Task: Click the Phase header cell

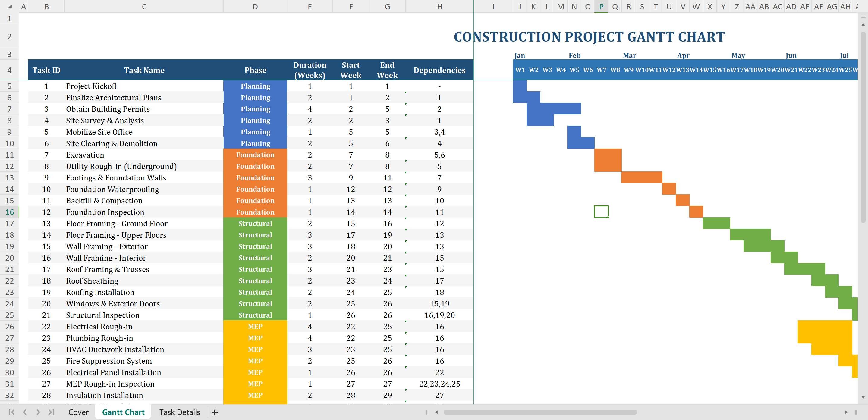Action: pos(255,70)
